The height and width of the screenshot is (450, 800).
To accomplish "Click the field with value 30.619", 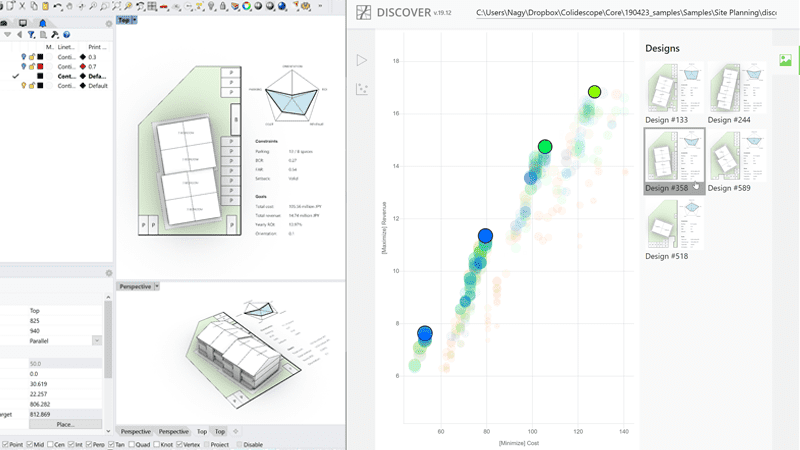I will click(65, 384).
